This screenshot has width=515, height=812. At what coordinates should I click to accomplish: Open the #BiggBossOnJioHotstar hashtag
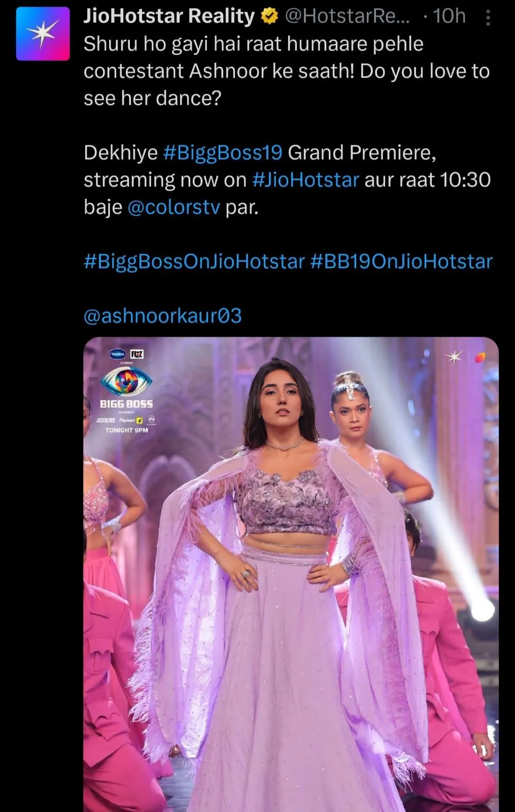[x=194, y=262]
